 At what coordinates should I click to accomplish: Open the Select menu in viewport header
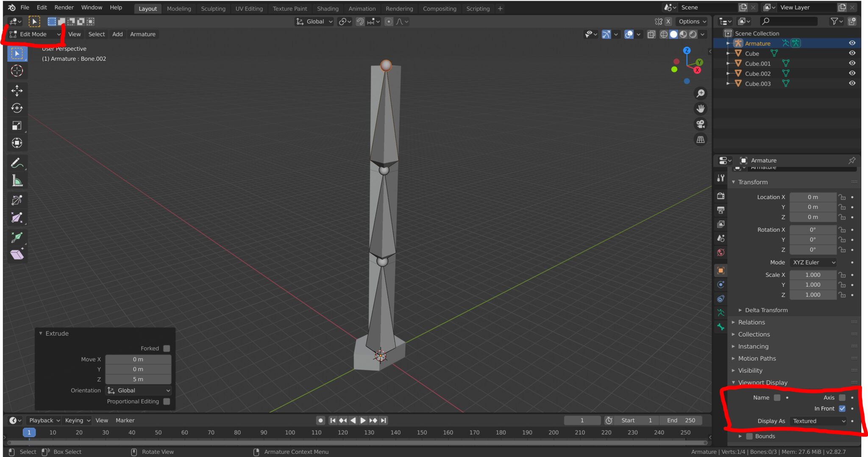[x=96, y=34]
